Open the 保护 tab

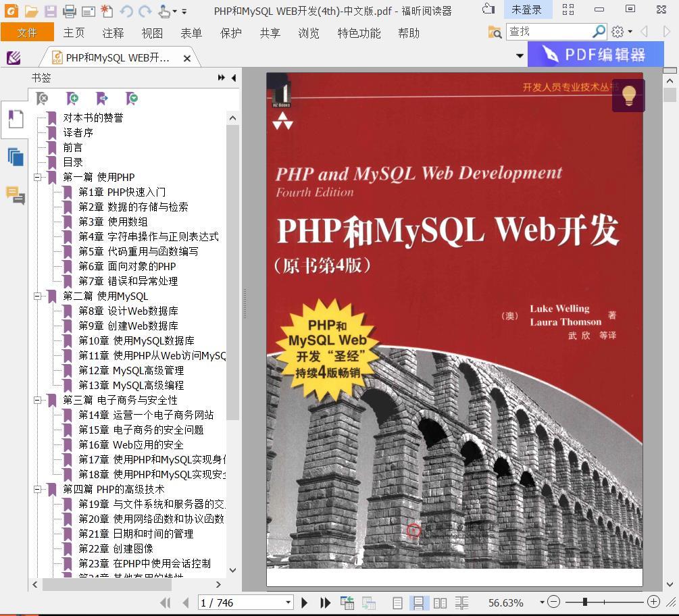231,33
